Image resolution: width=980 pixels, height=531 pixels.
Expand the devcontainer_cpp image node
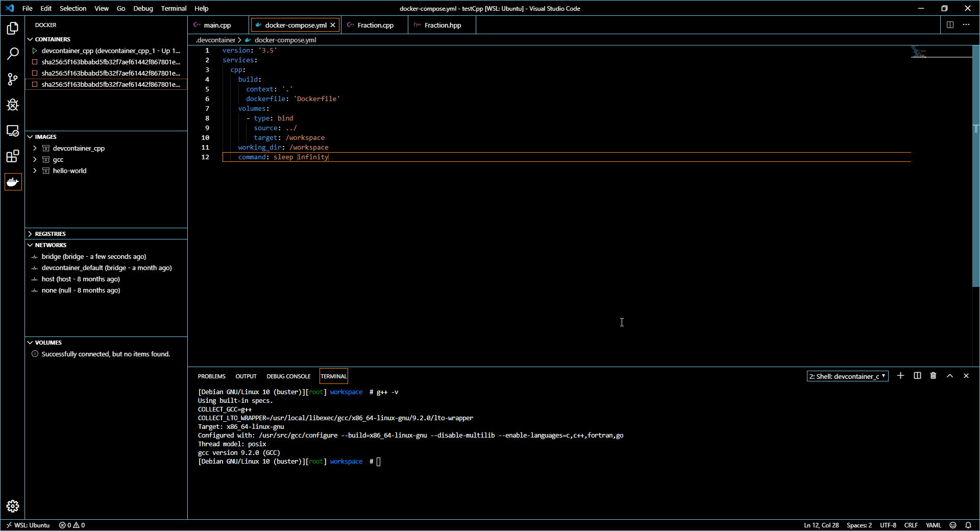point(35,148)
